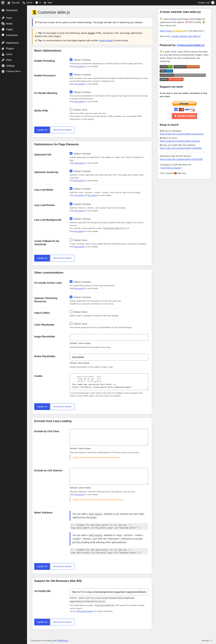Uncheck the Enable Preloading checkbox
216x644 pixels.
tap(71, 60)
